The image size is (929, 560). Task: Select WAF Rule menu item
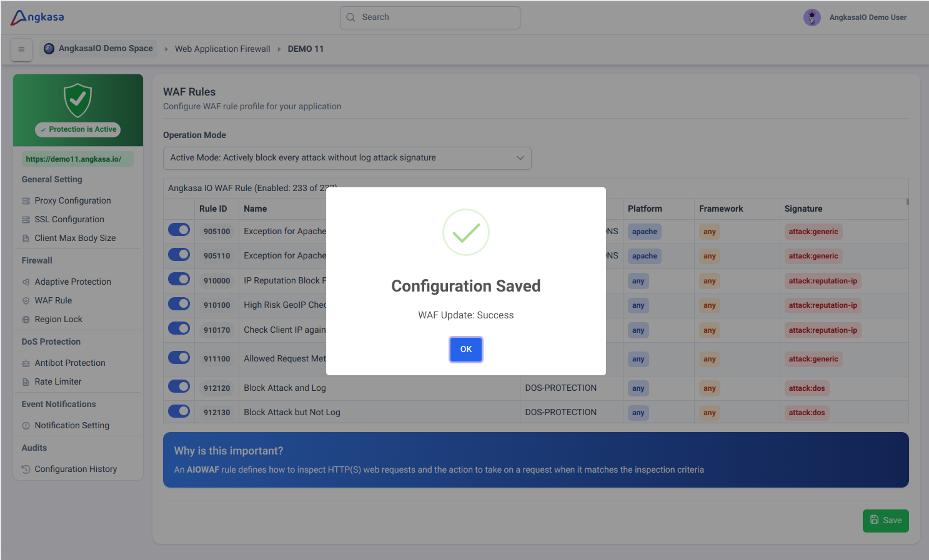(53, 301)
